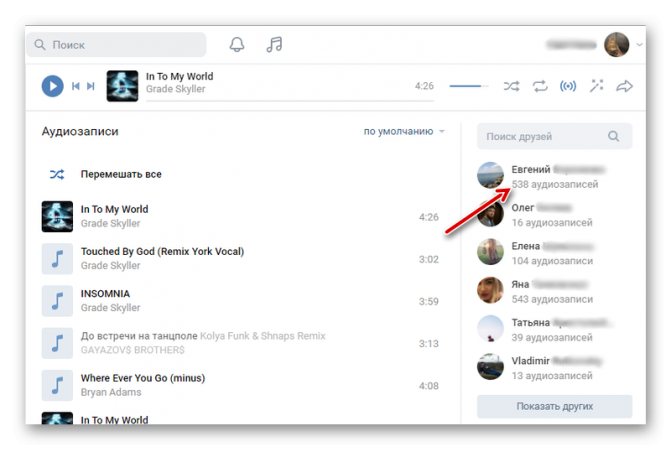Open Олег's avatar
The width and height of the screenshot is (671, 452).
490,214
